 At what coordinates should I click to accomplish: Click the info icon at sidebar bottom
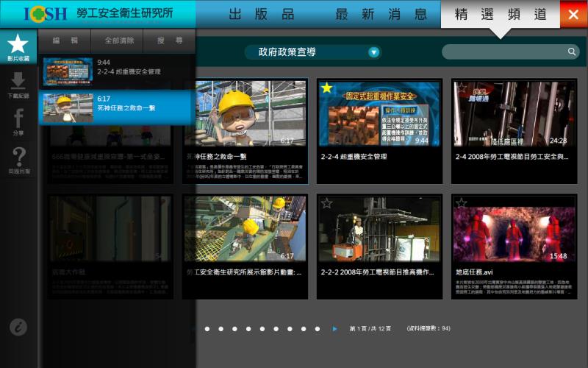point(18,328)
